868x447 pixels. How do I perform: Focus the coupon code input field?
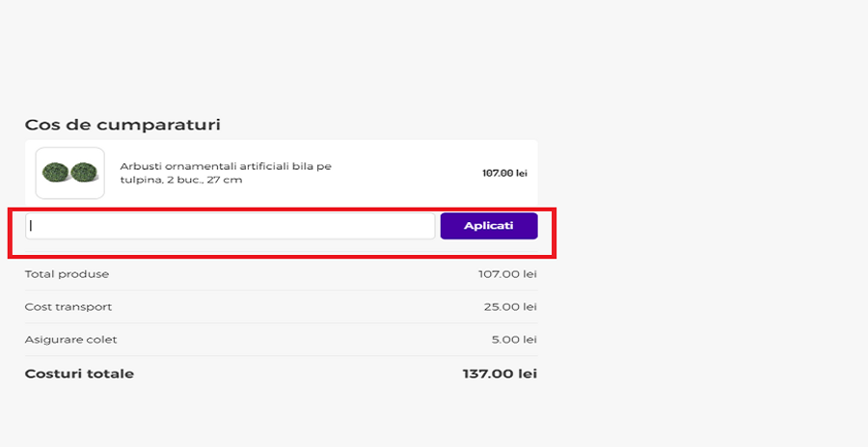tap(230, 226)
